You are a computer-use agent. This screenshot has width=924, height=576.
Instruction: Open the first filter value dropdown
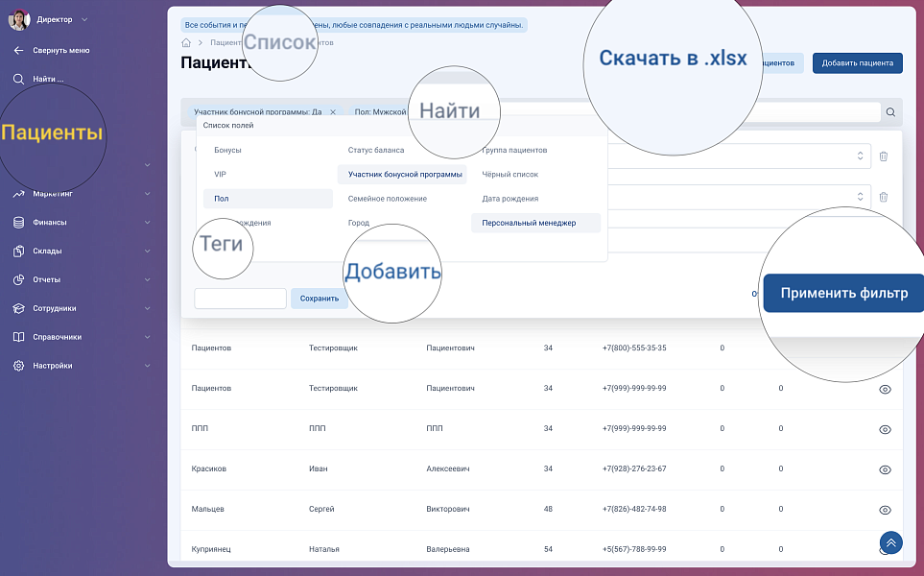(859, 156)
